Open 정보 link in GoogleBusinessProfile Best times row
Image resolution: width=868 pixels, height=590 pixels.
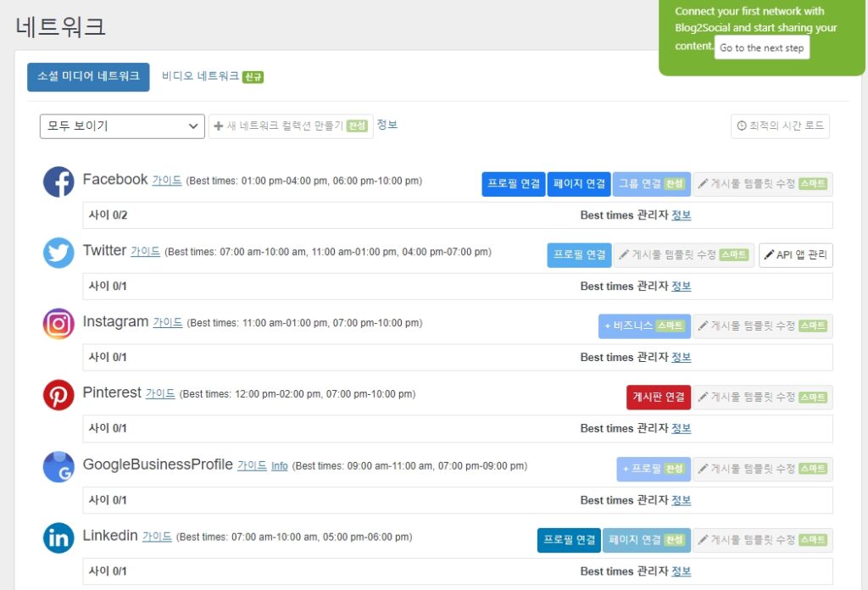tap(682, 500)
